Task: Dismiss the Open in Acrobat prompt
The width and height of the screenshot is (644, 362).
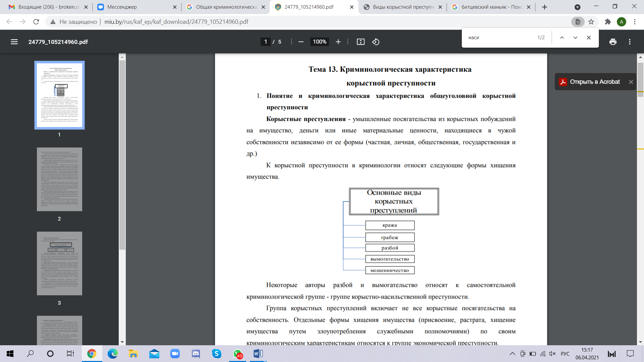Action: [x=631, y=82]
